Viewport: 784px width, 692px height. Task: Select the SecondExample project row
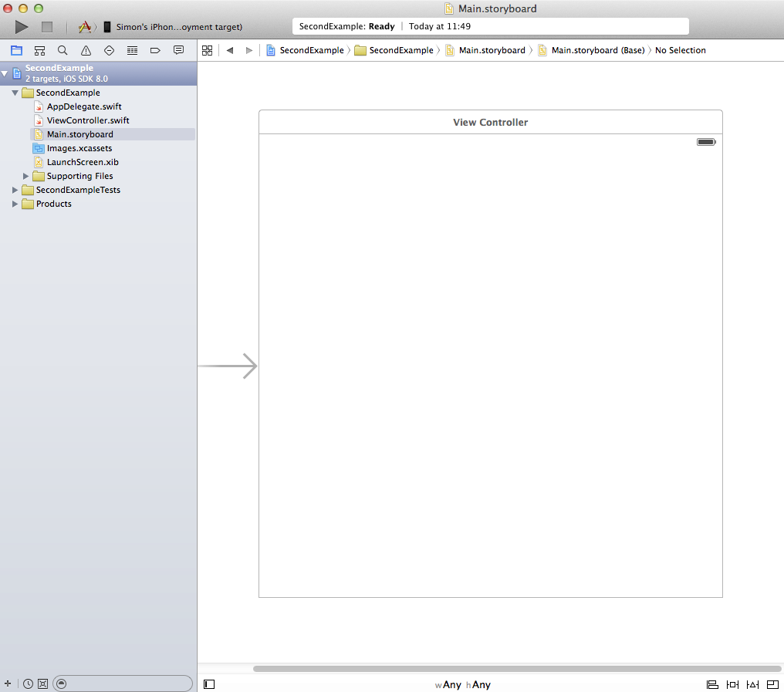pos(98,73)
